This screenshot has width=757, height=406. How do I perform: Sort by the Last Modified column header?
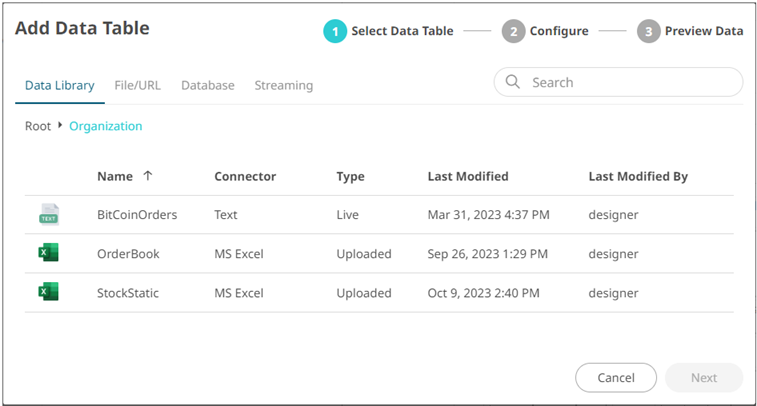(x=467, y=176)
